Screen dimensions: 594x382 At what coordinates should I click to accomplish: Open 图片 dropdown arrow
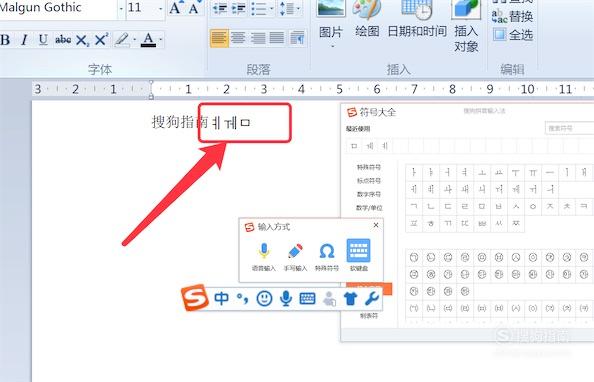(x=332, y=46)
